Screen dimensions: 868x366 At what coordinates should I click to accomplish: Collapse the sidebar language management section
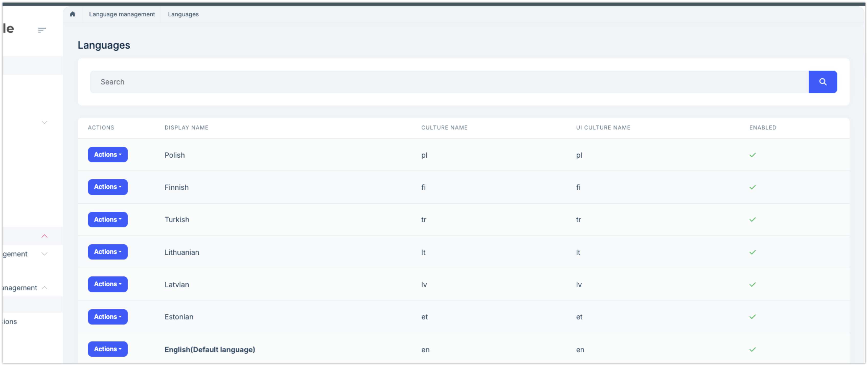coord(44,288)
